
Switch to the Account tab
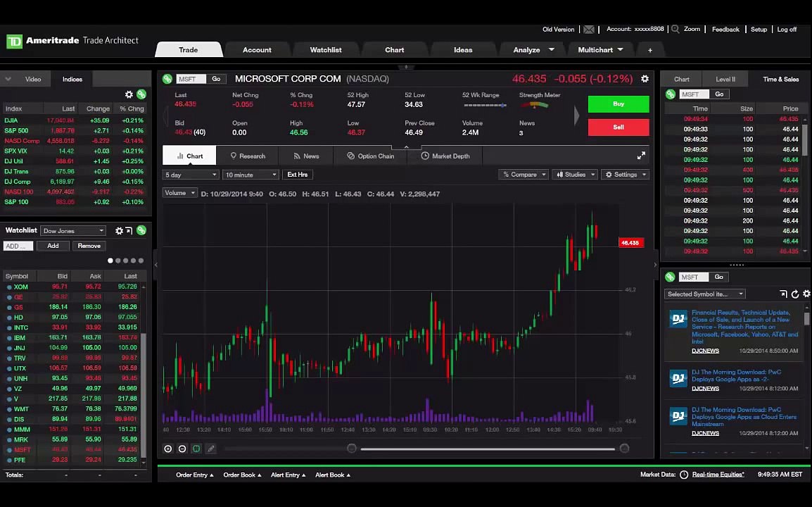257,50
